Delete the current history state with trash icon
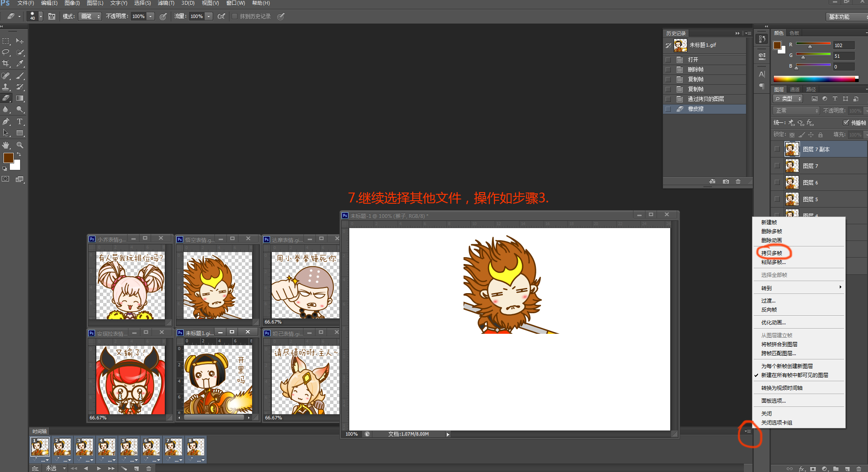The height and width of the screenshot is (472, 868). 738,181
